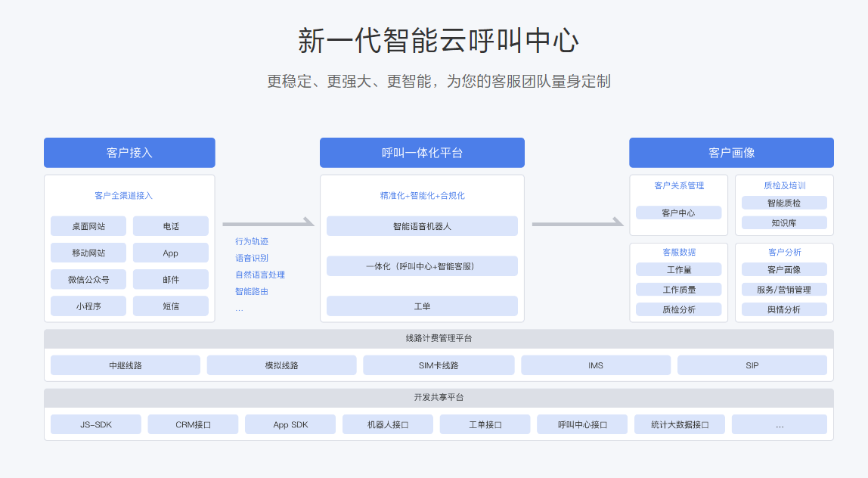868x478 pixels.
Task: Select the 电话 access option
Action: [171, 226]
